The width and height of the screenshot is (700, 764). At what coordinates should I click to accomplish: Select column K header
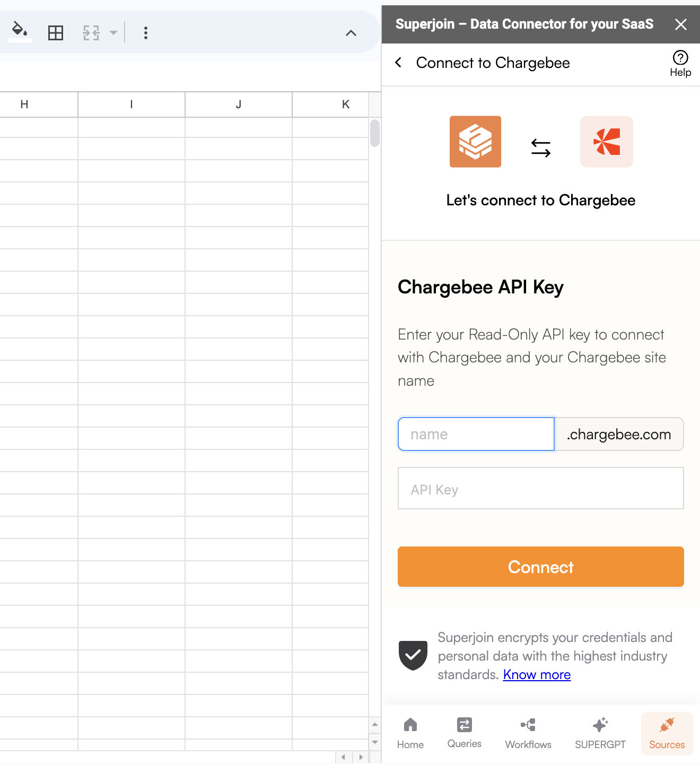(x=330, y=105)
